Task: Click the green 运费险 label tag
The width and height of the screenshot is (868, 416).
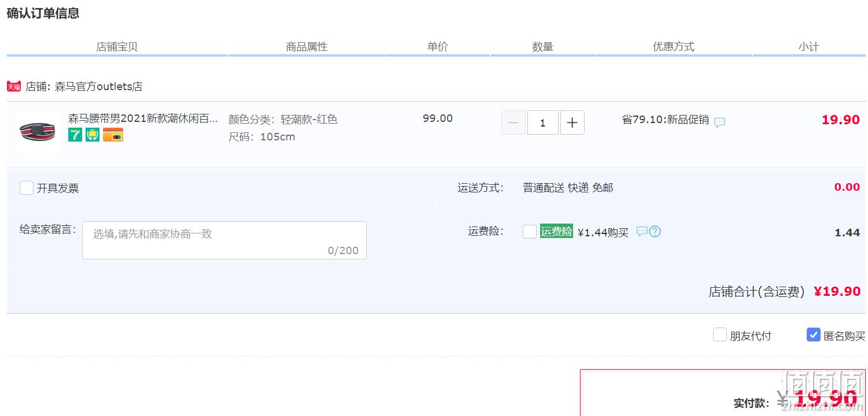Action: pyautogui.click(x=556, y=231)
